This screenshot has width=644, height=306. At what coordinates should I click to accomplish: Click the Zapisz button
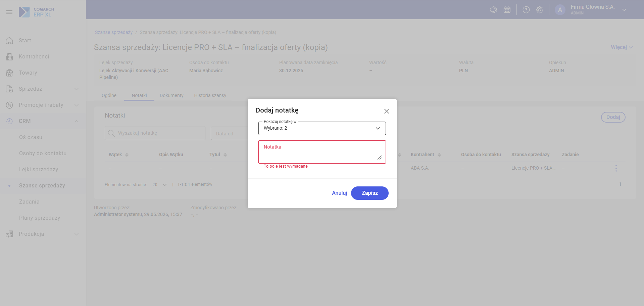tap(370, 193)
